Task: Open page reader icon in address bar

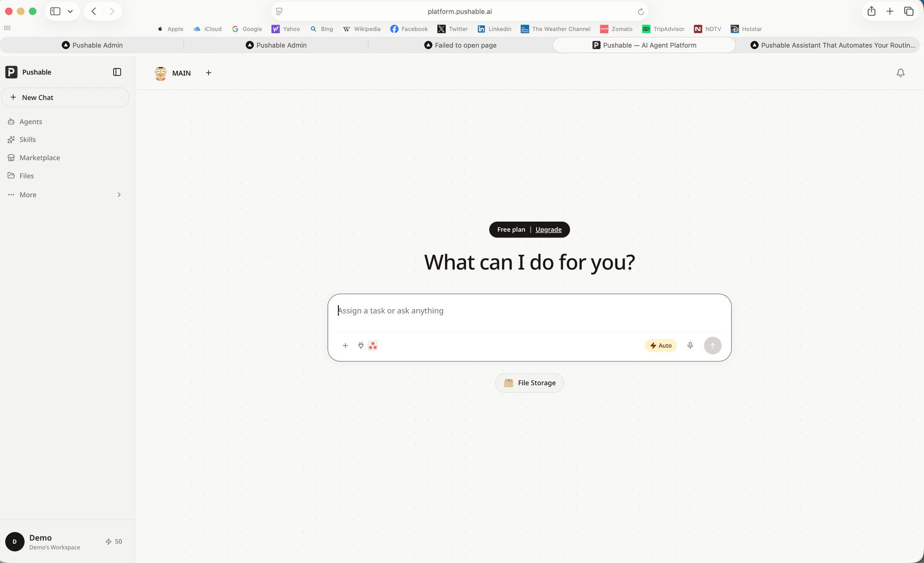Action: 279,11
